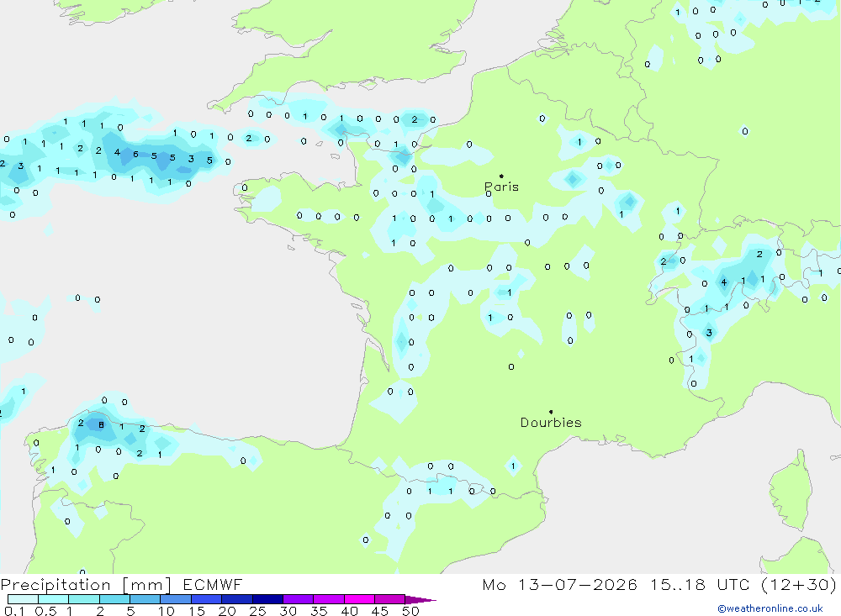Click the 0.5–1 mm legend color swatch
This screenshot has width=841, height=616.
point(54,599)
